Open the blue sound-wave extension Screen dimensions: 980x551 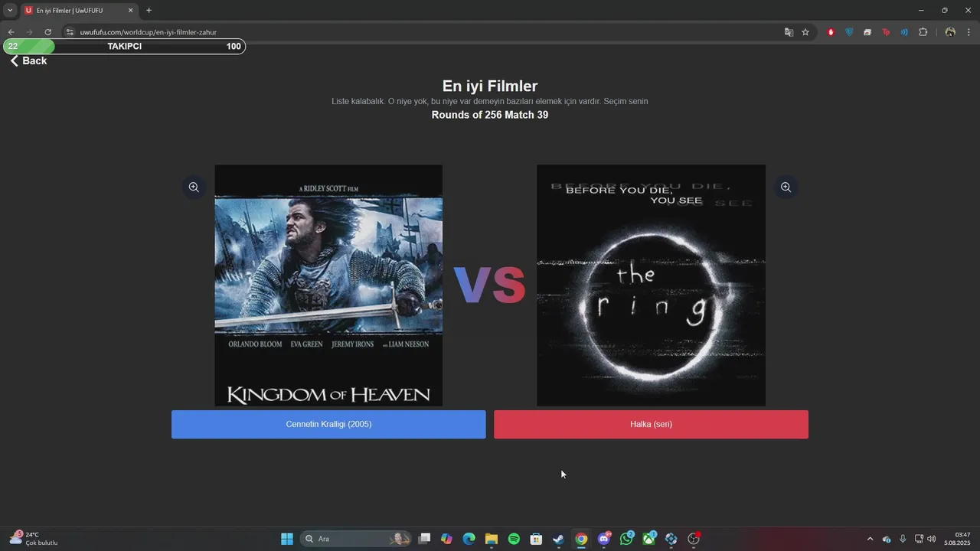coord(904,32)
